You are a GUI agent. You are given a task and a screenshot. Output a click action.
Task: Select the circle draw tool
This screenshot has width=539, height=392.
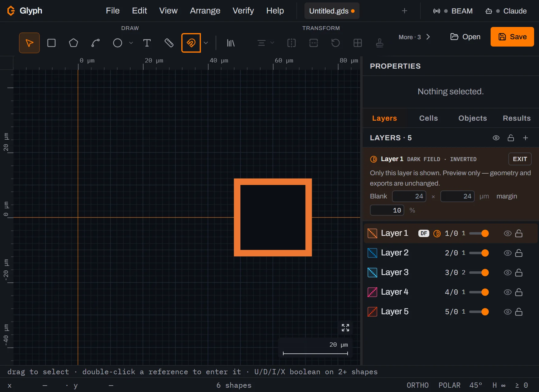118,43
